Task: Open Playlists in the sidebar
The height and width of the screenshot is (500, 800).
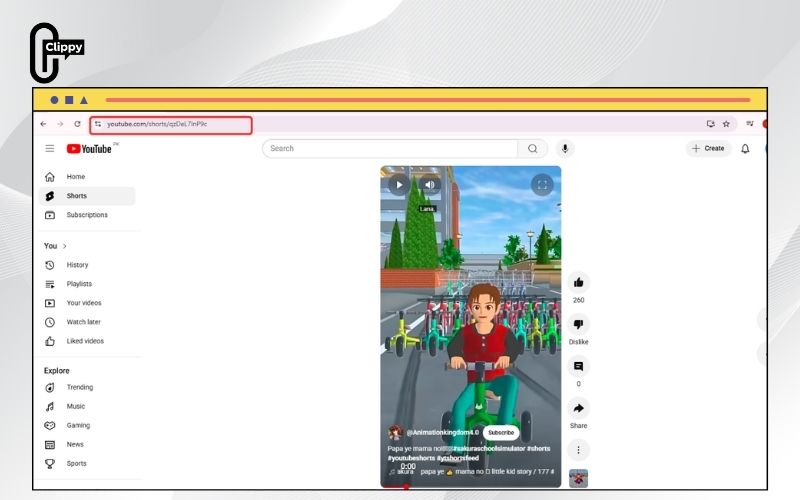Action: pos(87,284)
